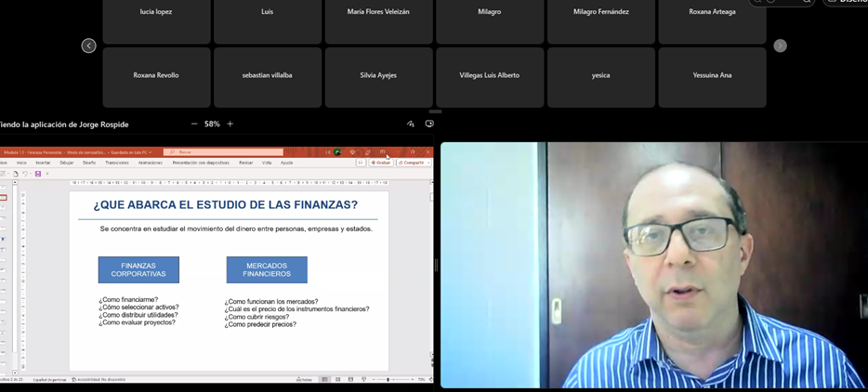
Task: Click the Grabar button
Action: coord(381,163)
